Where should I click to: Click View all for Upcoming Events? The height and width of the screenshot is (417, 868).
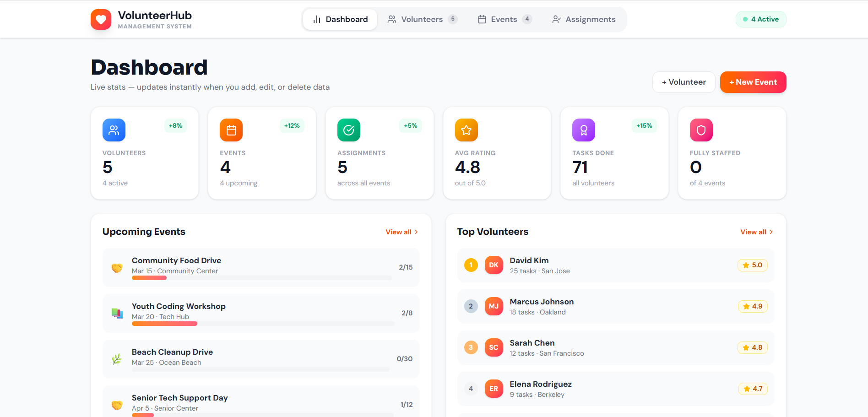[x=401, y=232]
